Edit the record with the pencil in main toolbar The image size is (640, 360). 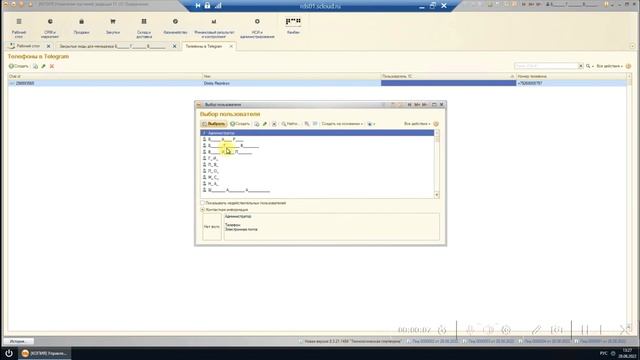coord(43,66)
